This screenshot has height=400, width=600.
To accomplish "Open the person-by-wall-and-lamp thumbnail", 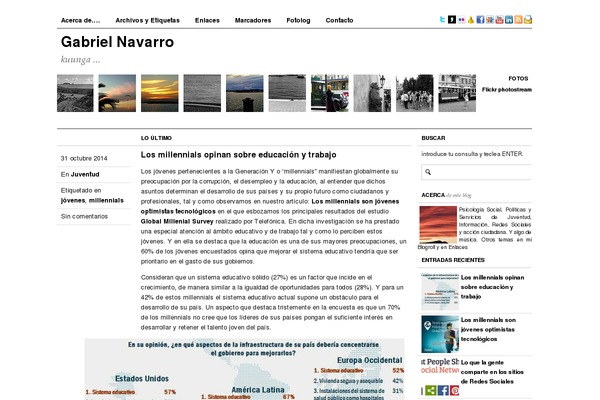I will coord(372,93).
